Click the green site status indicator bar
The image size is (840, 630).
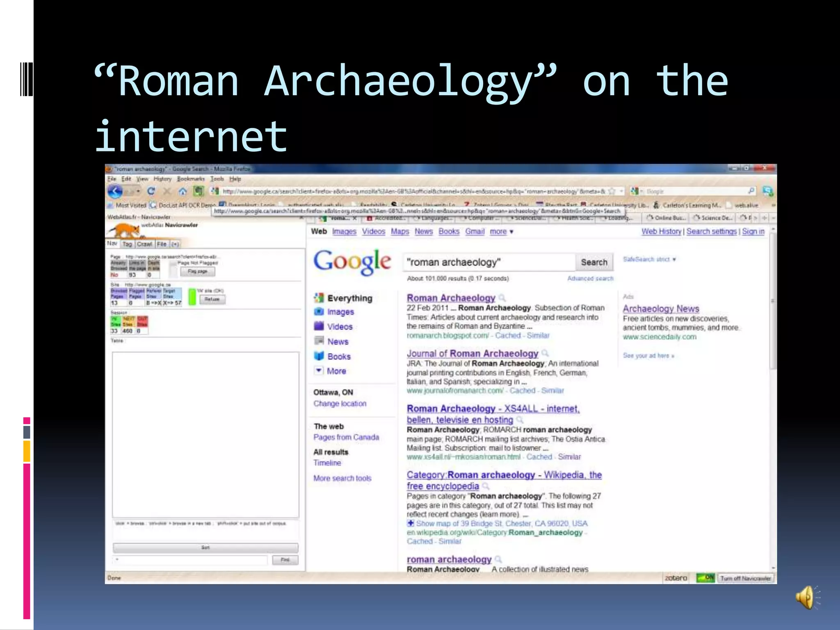192,297
